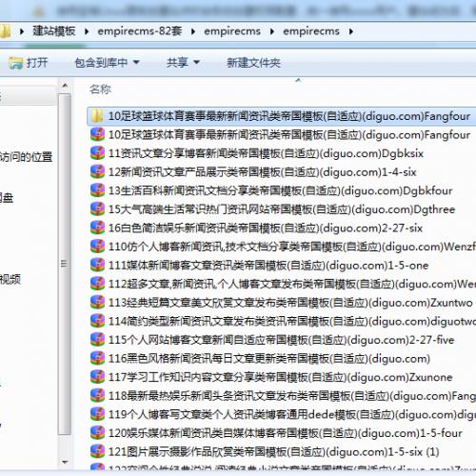Go to empirecms-82套 in the breadcrumb

tap(140, 31)
